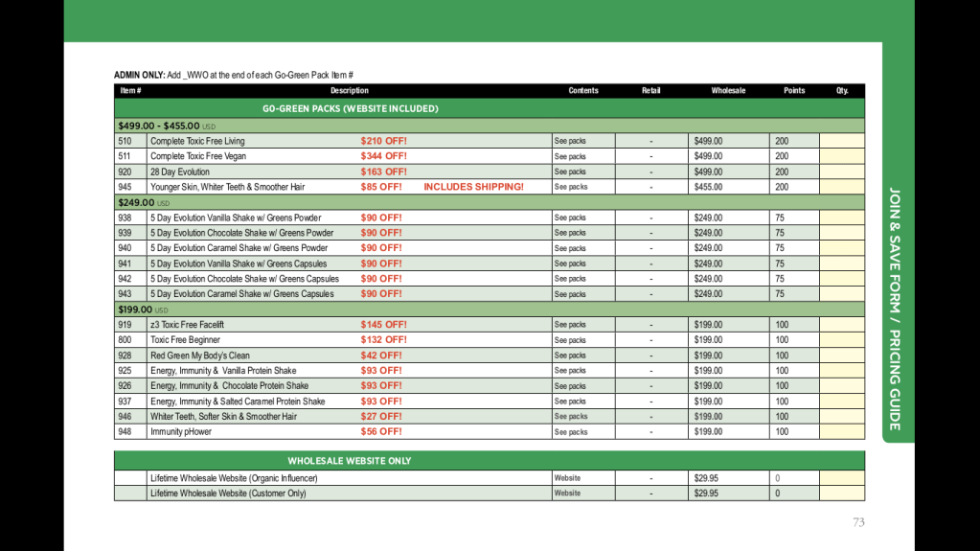
Task: Click the '$344 OFF!' discount text
Action: tap(383, 156)
